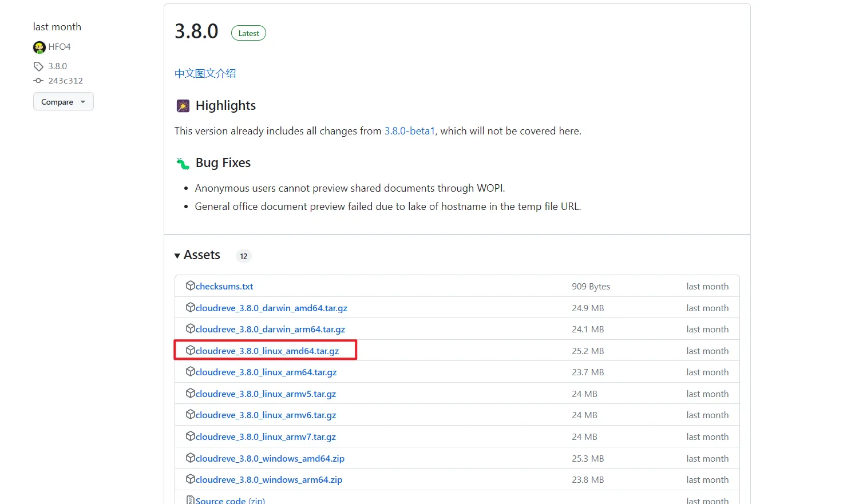Click the 3.8.0 release title heading
855x504 pixels.
coord(196,31)
